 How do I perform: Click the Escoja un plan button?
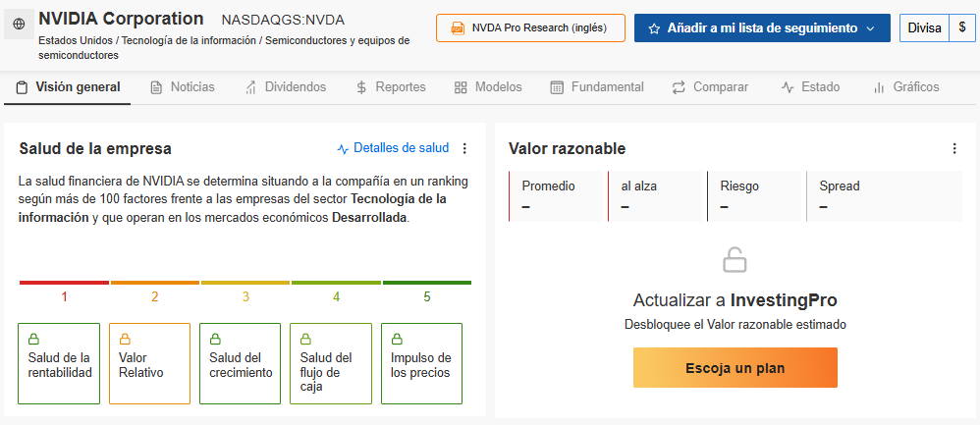click(x=735, y=368)
